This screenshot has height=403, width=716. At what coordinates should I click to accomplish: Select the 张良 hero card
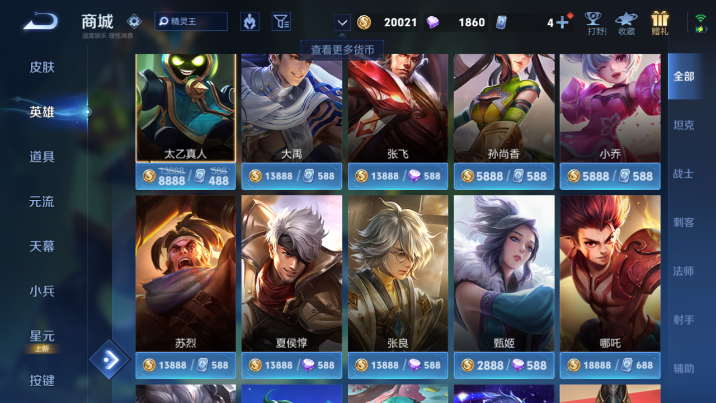398,273
